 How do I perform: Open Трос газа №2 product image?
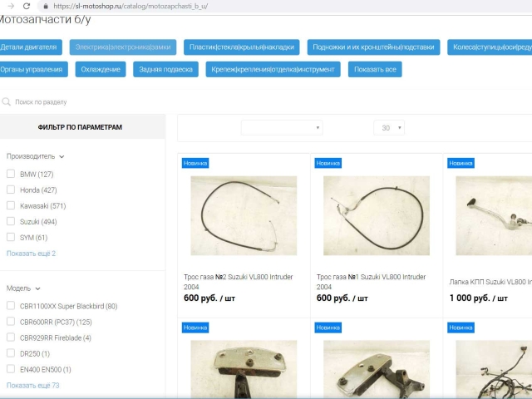[x=244, y=215]
